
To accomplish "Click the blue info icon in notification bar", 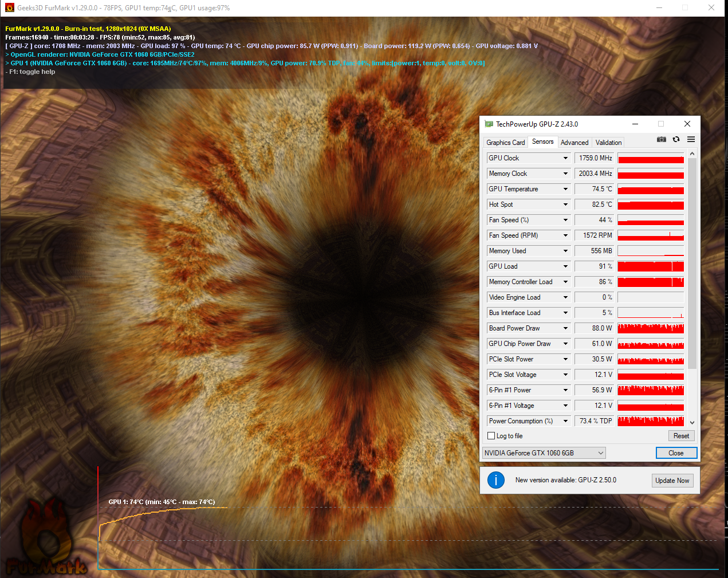I will point(496,481).
